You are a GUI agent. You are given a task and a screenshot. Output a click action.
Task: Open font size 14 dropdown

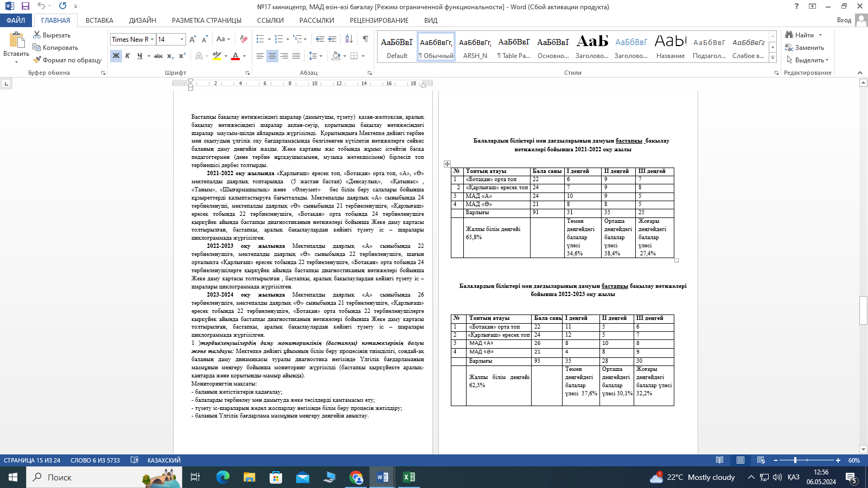(182, 39)
